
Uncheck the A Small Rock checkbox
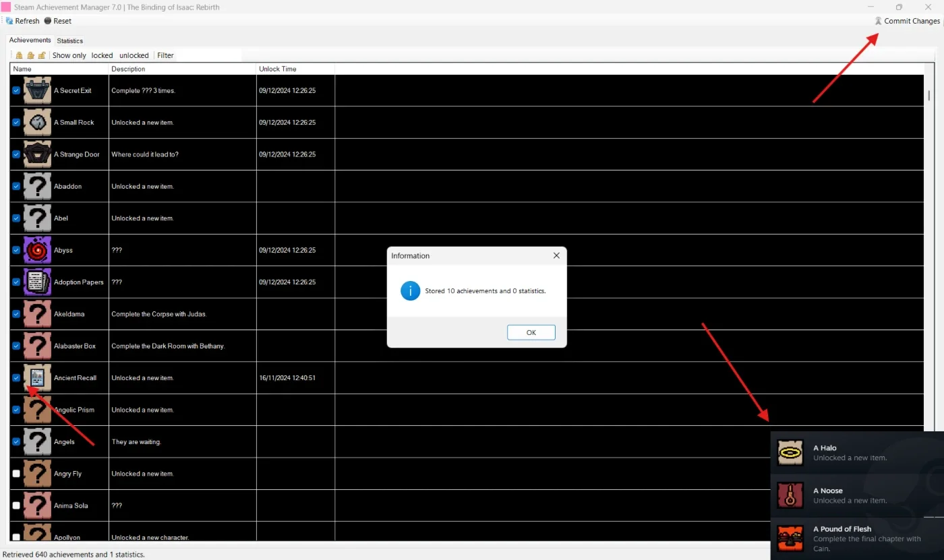[16, 122]
